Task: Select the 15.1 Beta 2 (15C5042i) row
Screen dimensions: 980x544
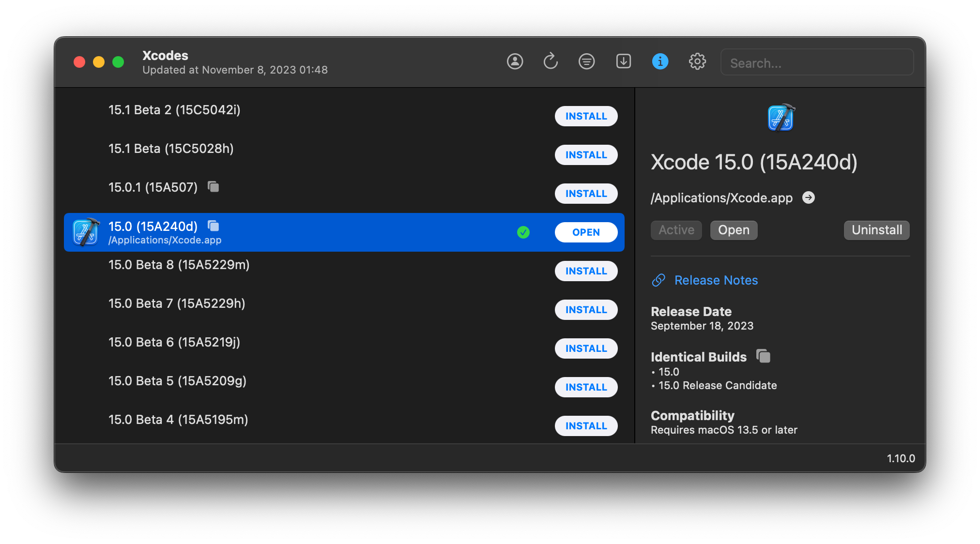Action: click(x=344, y=116)
